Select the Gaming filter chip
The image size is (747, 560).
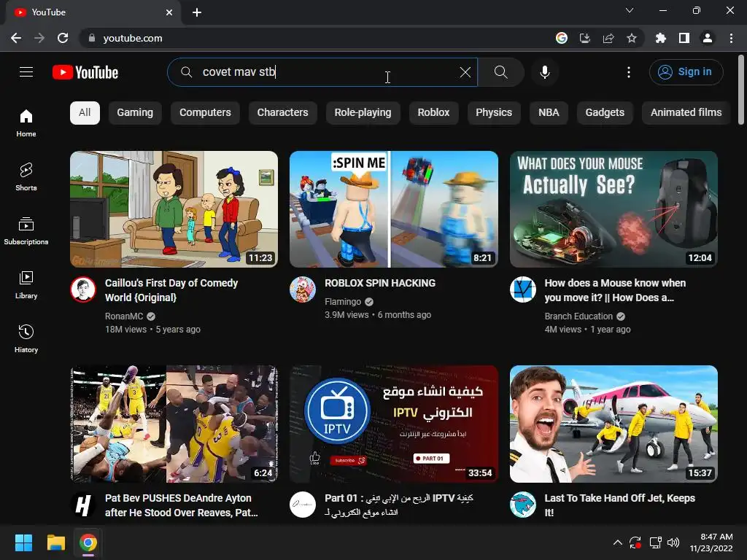[x=135, y=113]
